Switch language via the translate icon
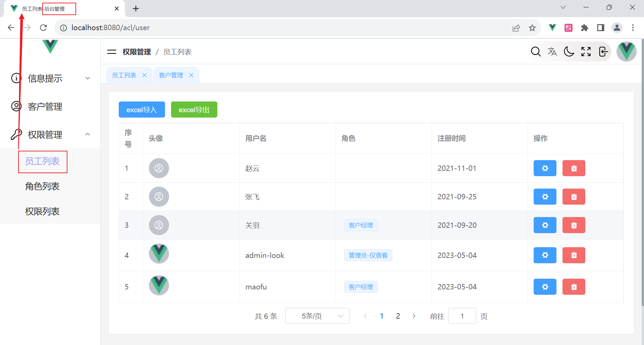The width and height of the screenshot is (644, 345). pyautogui.click(x=552, y=52)
